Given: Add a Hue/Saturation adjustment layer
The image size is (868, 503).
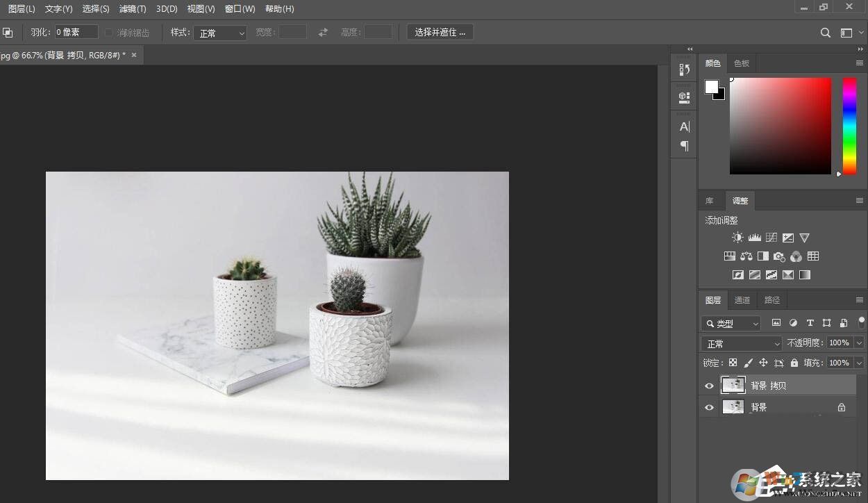Looking at the screenshot, I should click(x=730, y=256).
